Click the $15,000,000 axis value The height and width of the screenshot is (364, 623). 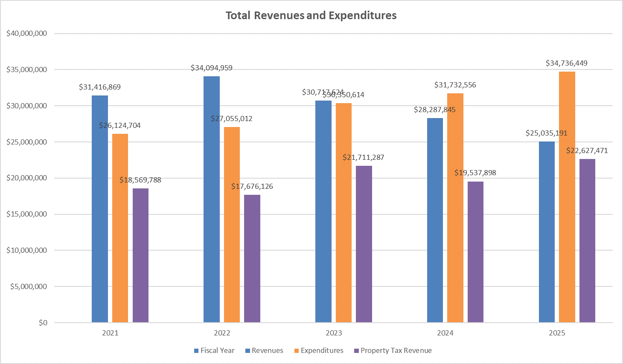(26, 214)
